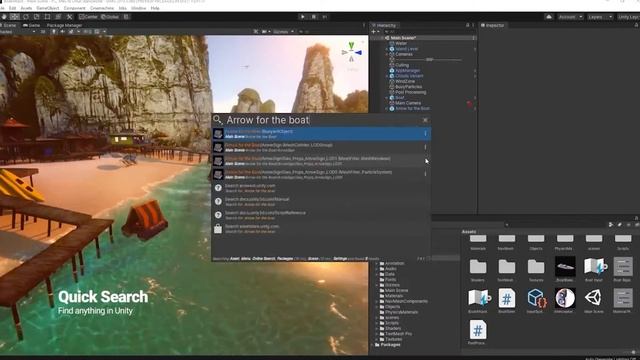The image size is (640, 360).
Task: Click Search docs Manual result
Action: 321,202
